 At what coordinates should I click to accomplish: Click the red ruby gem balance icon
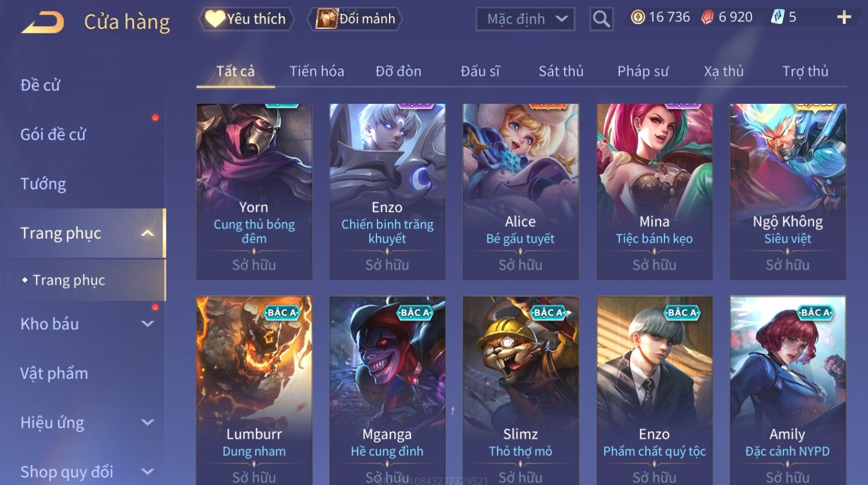707,17
